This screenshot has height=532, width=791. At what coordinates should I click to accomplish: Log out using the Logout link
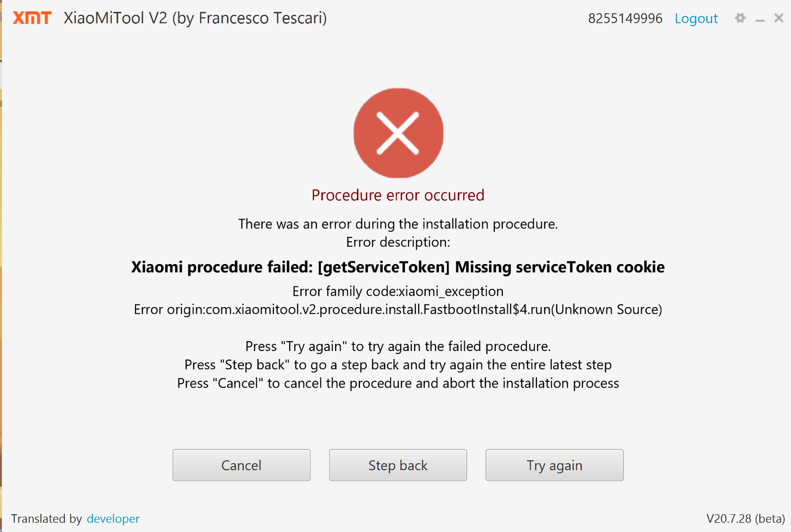tap(696, 18)
